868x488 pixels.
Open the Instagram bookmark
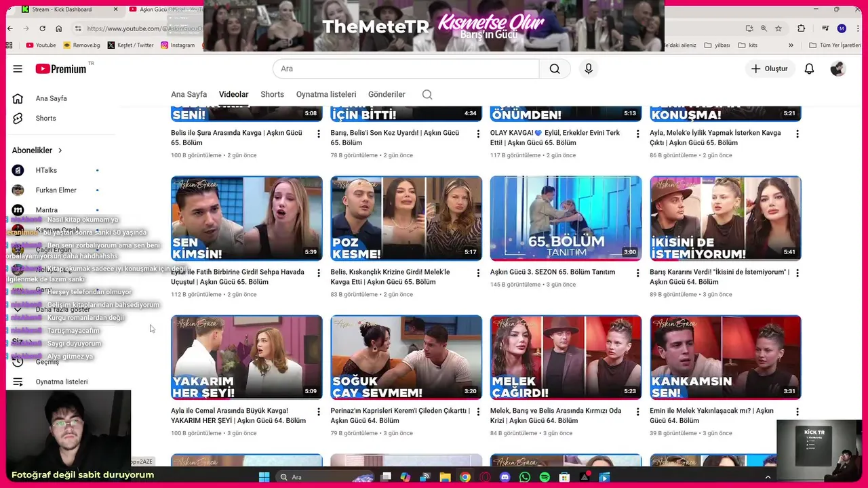pos(178,45)
